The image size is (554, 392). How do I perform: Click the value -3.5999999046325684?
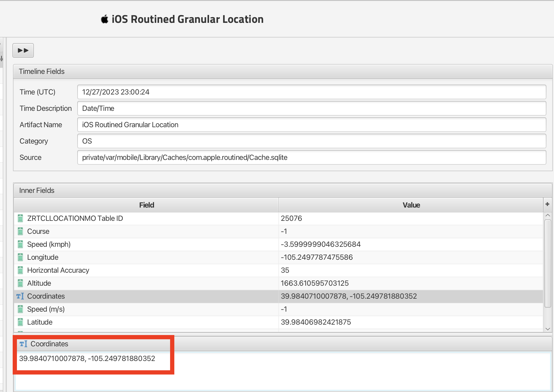321,244
